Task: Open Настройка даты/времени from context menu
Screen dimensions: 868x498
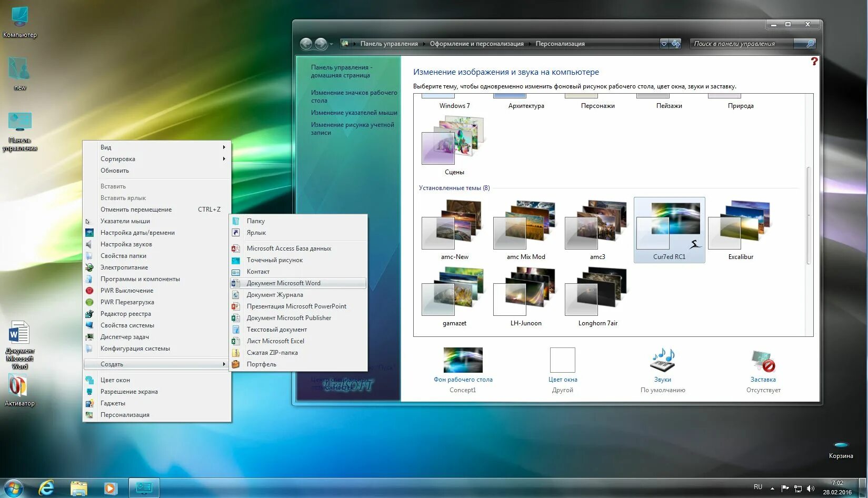Action: click(157, 233)
